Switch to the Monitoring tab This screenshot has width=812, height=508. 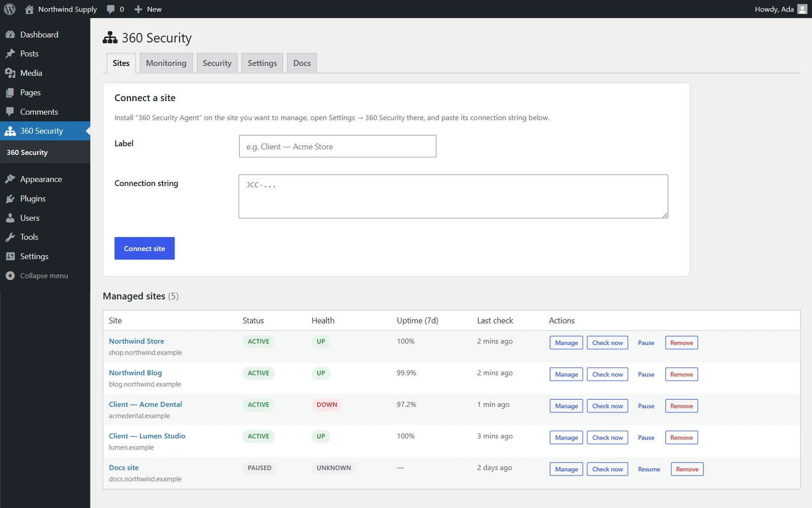point(166,63)
